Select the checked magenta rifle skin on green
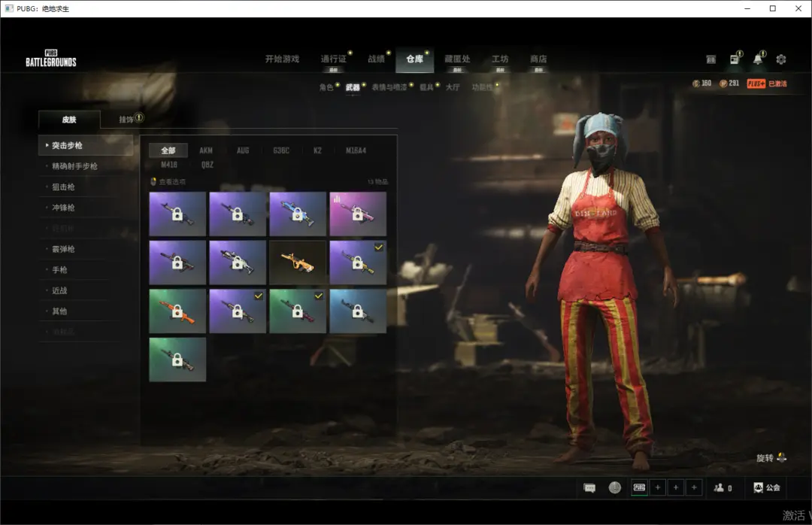 (298, 311)
